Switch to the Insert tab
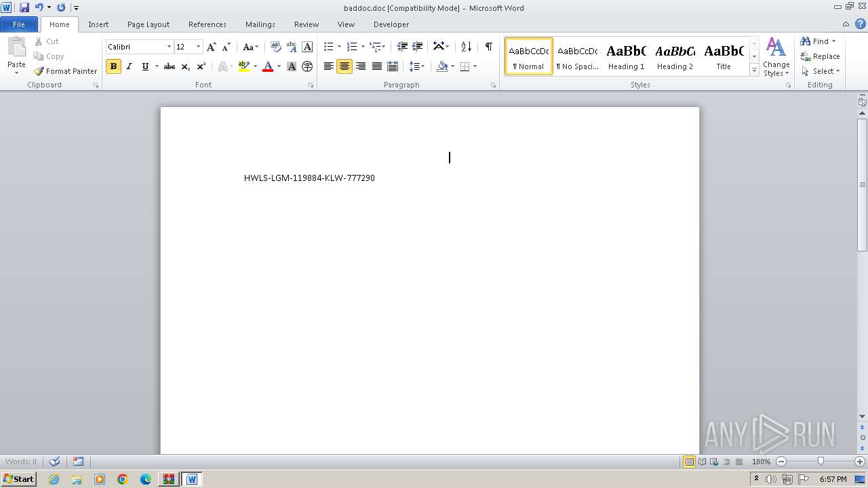The image size is (868, 488). pyautogui.click(x=98, y=24)
